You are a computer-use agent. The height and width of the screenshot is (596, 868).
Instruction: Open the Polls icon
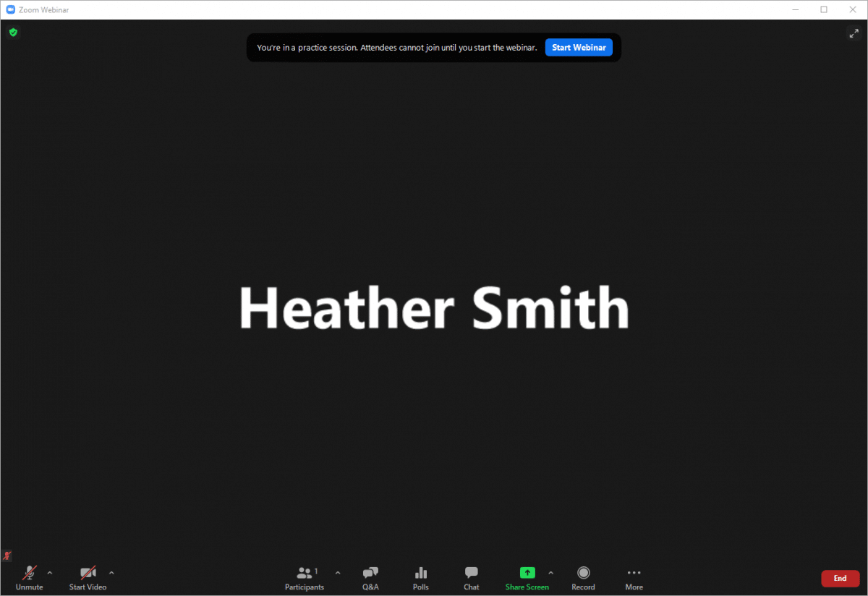click(x=421, y=577)
